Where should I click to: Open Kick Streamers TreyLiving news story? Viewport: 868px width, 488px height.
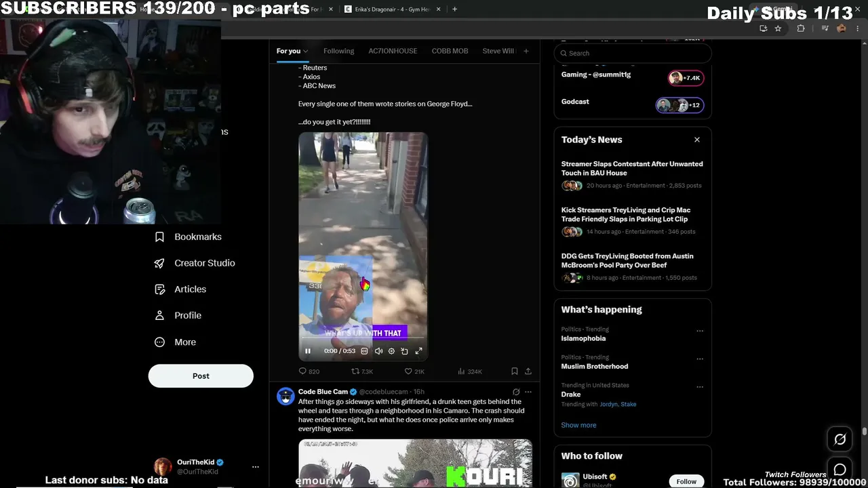click(633, 221)
